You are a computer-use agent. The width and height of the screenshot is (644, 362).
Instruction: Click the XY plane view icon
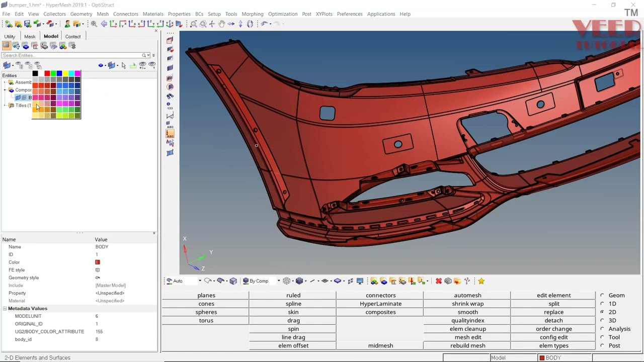pos(114,24)
